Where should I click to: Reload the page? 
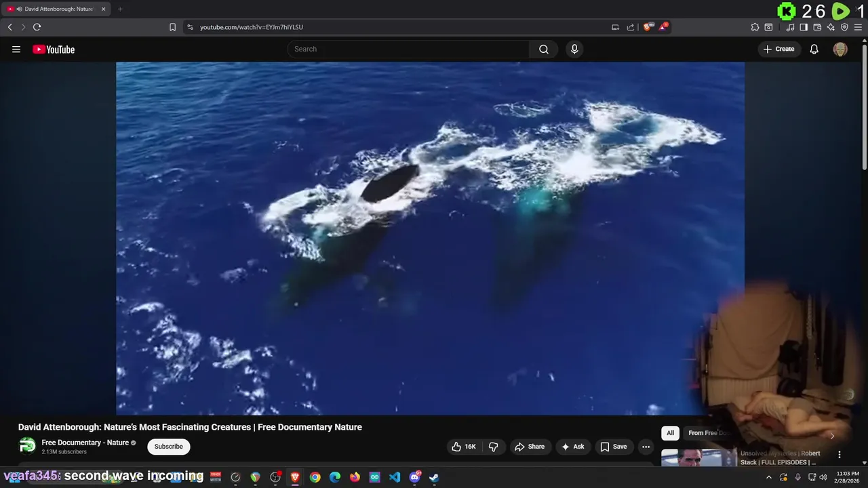37,27
